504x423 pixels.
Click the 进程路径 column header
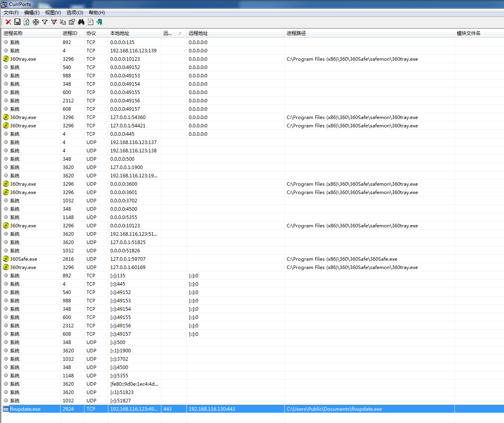click(x=296, y=33)
